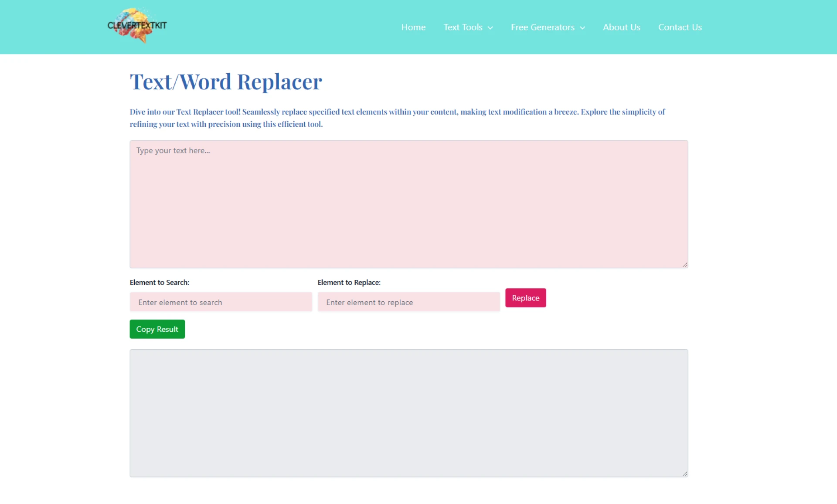Viewport: 837px width, 504px height.
Task: Click the tool description paragraph text
Action: click(397, 118)
